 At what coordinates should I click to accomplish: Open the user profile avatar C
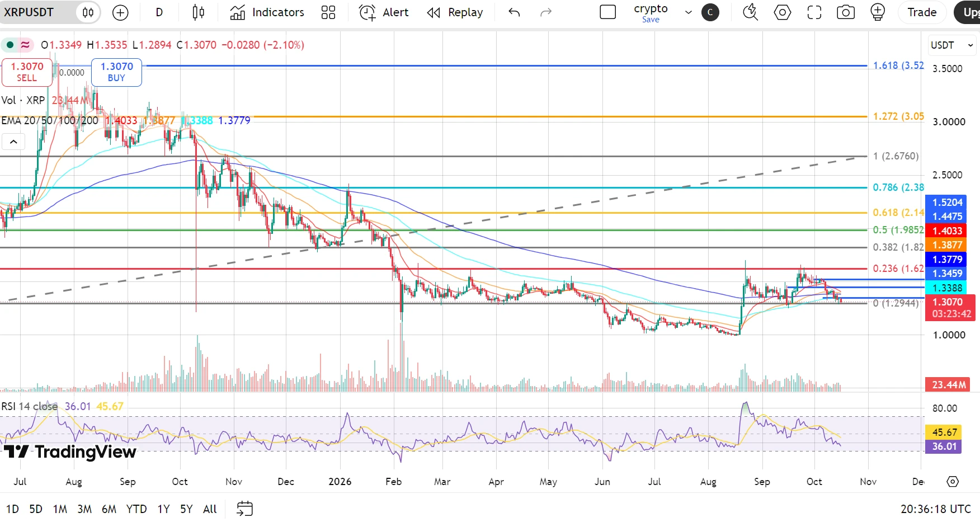click(710, 12)
